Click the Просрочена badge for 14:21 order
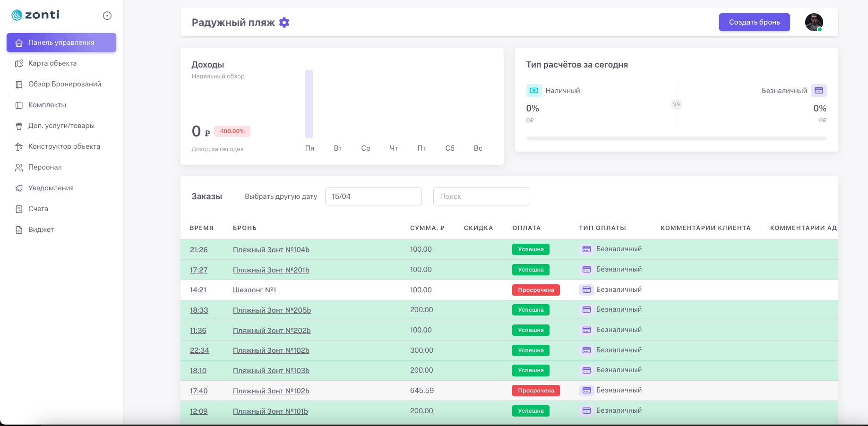Screen dimensions: 868x426 click(x=535, y=290)
